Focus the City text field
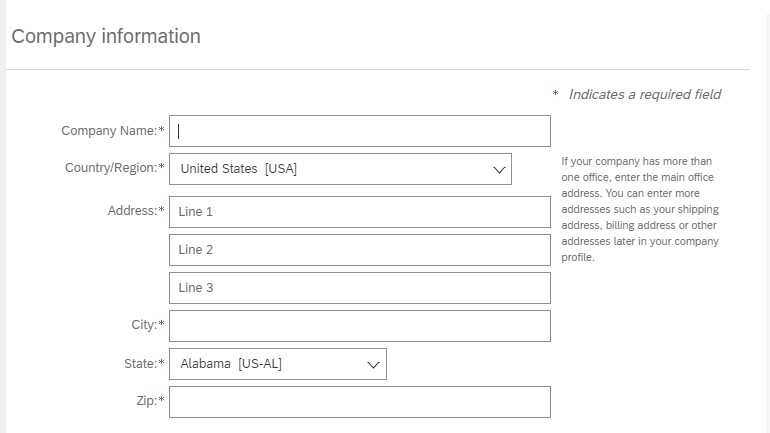Viewport: 770px width, 433px height. 360,326
